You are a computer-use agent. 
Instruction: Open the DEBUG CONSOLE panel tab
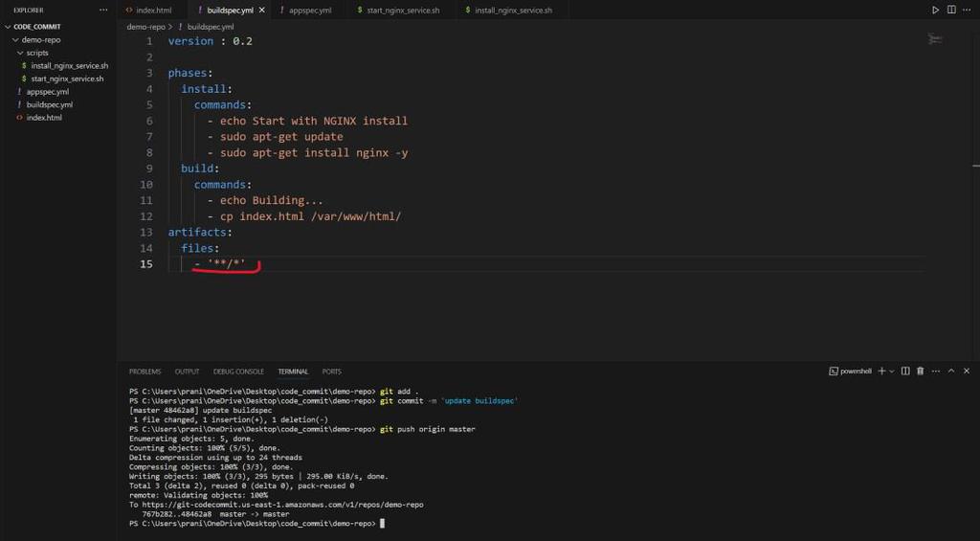coord(238,372)
